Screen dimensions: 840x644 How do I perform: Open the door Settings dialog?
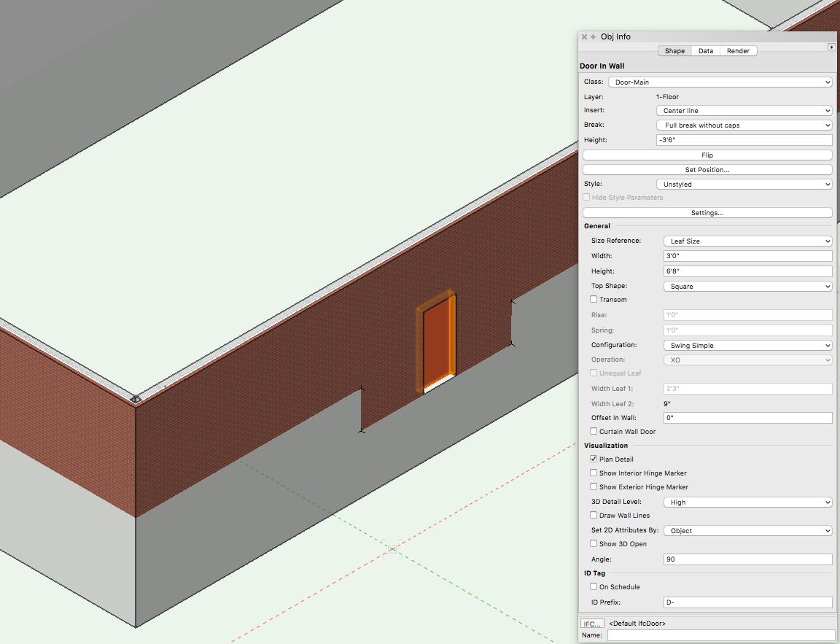[x=707, y=213]
